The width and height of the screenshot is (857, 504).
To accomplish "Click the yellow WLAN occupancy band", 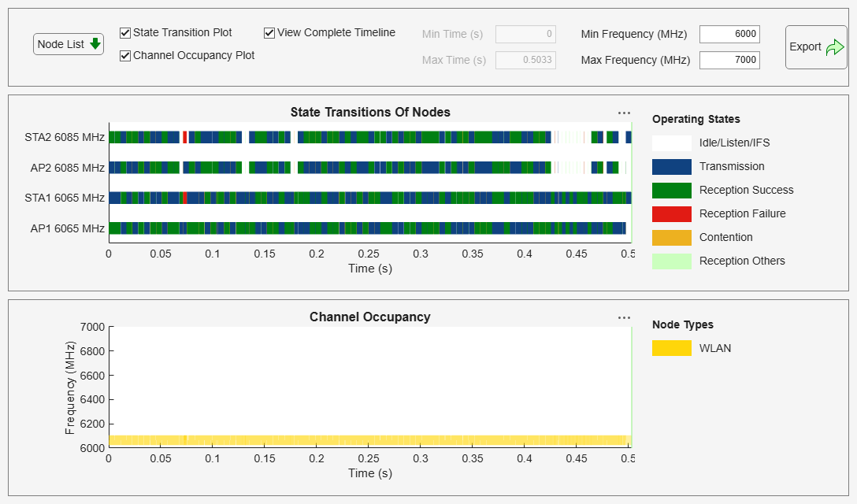I will pos(370,440).
